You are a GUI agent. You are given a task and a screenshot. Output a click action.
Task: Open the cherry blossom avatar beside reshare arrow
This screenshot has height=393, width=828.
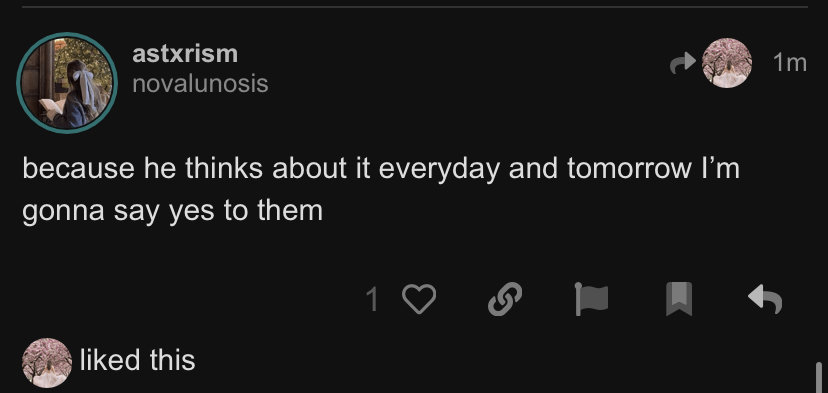(727, 63)
